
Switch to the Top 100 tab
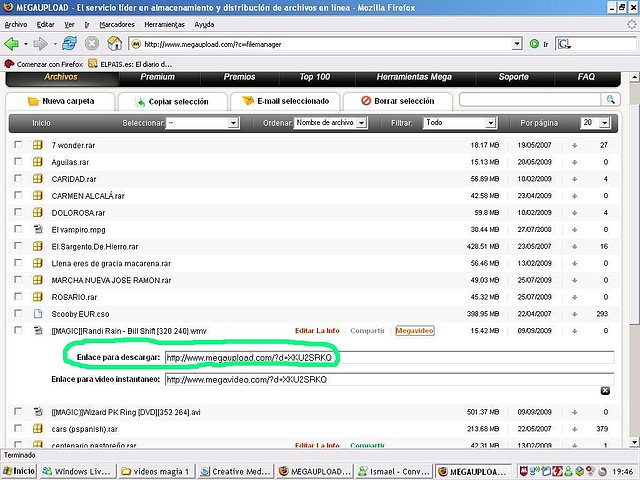315,77
